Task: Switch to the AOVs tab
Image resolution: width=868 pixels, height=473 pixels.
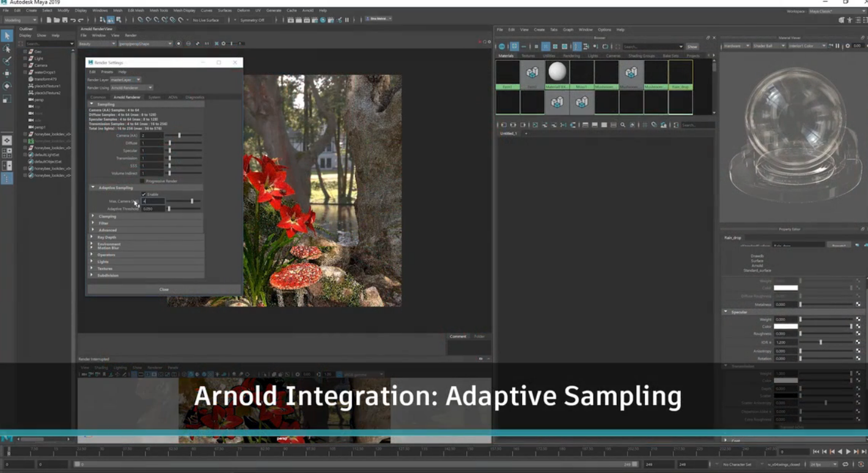Action: point(173,97)
